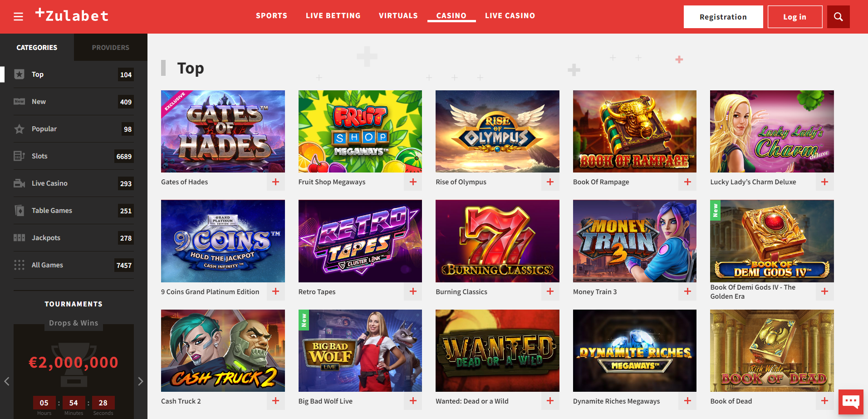This screenshot has width=868, height=419.
Task: Show previous tournament with left arrow
Action: click(7, 381)
